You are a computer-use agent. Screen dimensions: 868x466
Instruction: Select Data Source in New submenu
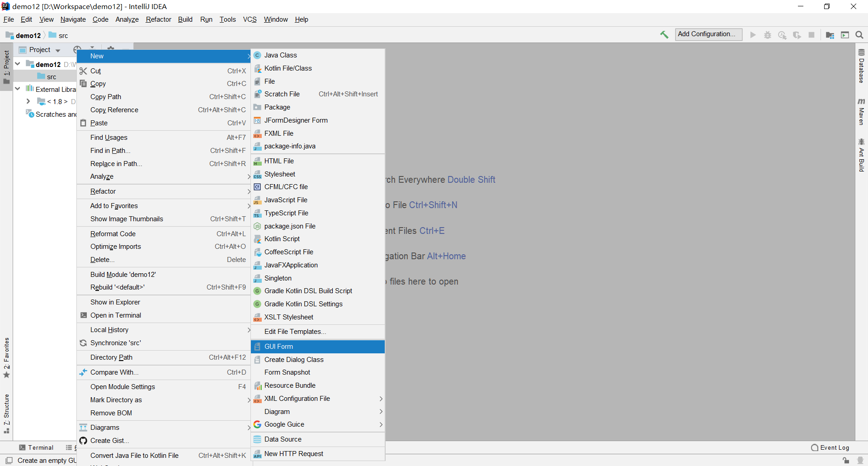coord(318,439)
